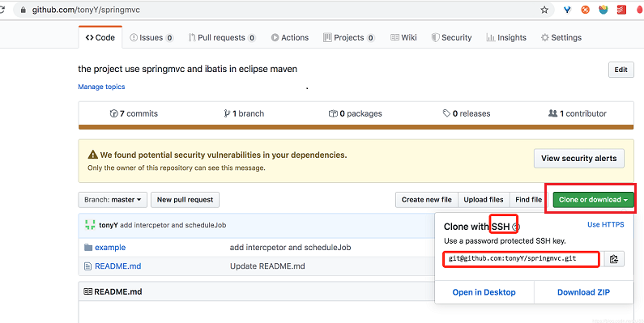Open the Pull requests tab
This screenshot has height=323, width=644.
click(222, 37)
